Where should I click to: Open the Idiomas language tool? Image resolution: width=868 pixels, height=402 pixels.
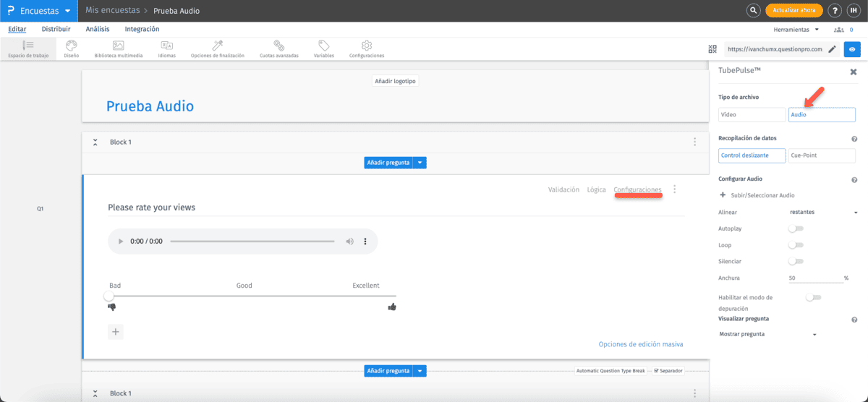(166, 49)
